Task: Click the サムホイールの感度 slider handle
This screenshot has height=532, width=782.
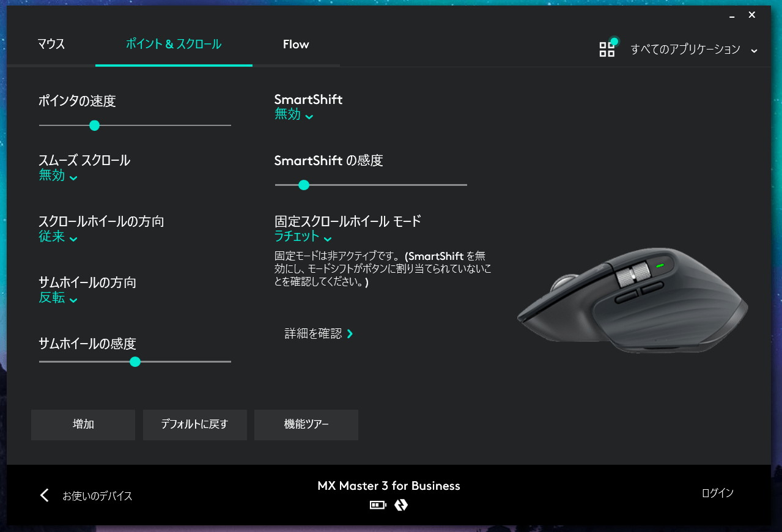Action: [x=135, y=362]
